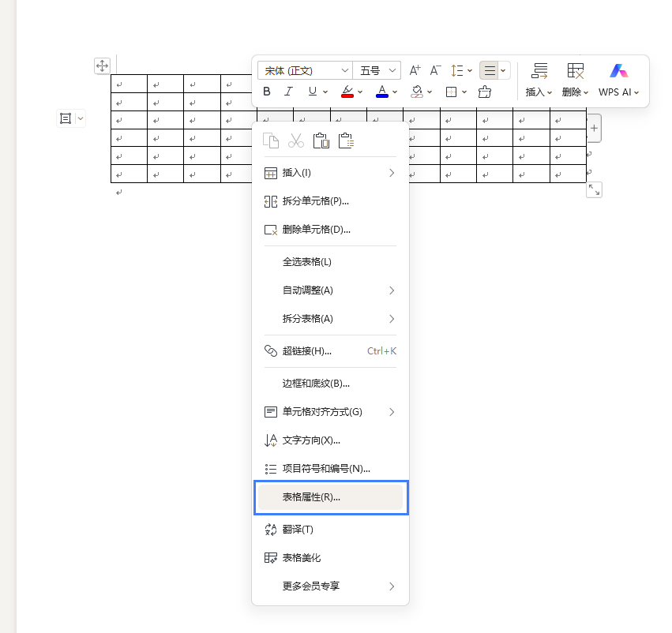Expand the line spacing dropdown arrow
The width and height of the screenshot is (672, 633).
470,71
